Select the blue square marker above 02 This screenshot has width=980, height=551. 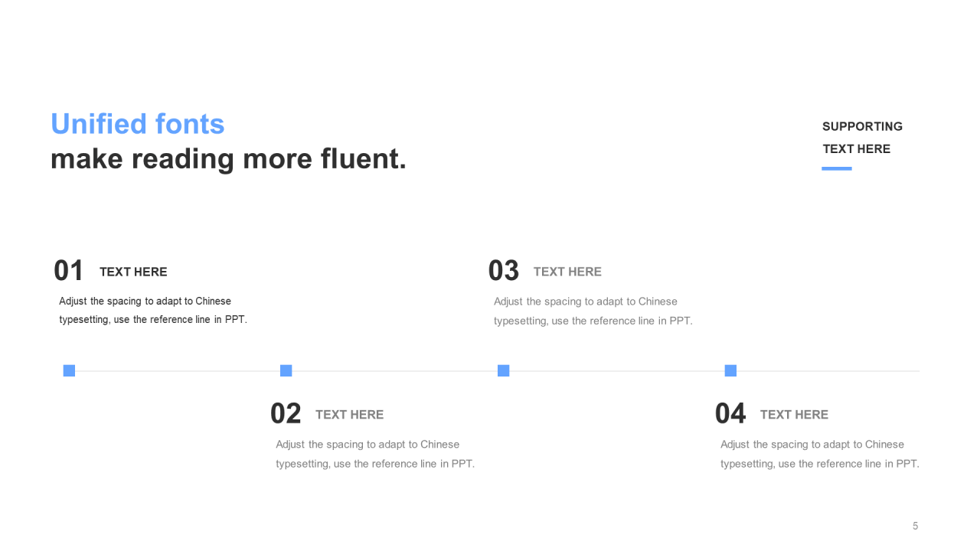(x=286, y=370)
